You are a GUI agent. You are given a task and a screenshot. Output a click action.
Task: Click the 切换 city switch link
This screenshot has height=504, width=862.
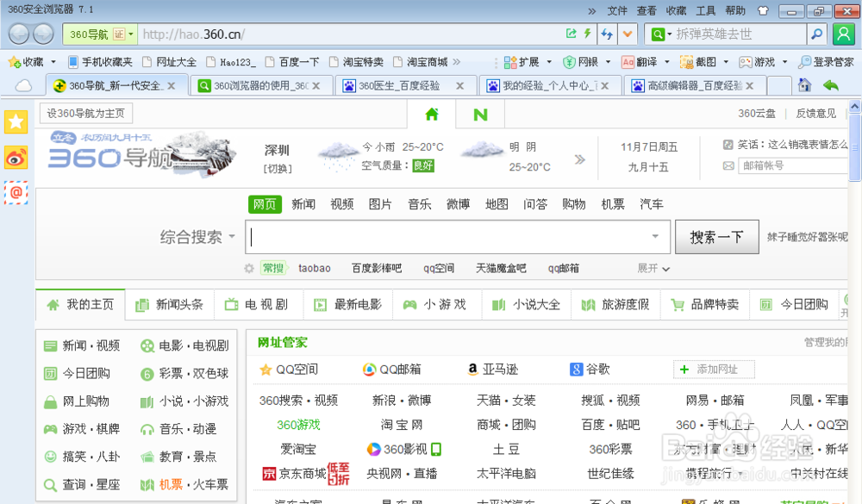click(x=278, y=169)
